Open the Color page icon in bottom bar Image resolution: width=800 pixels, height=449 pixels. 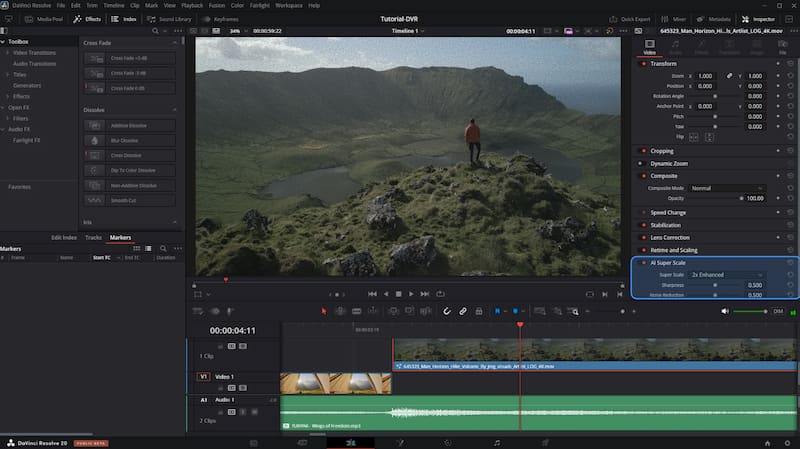[447, 443]
